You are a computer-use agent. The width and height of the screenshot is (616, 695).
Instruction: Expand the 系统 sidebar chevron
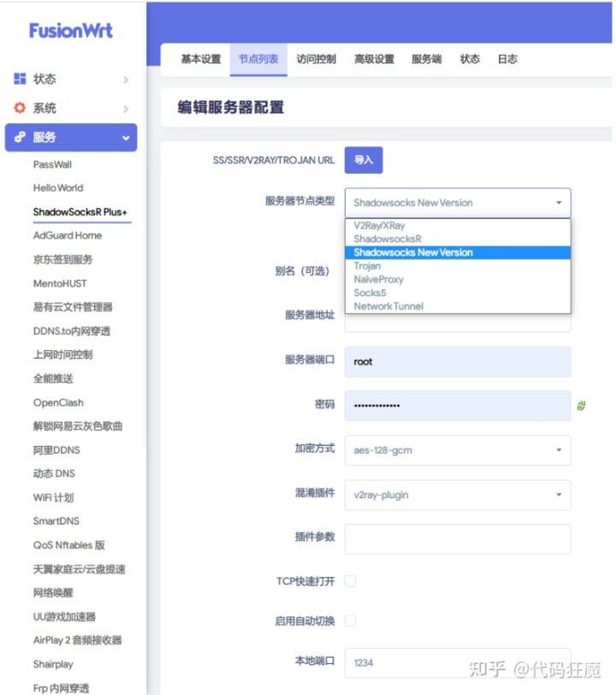[x=126, y=109]
